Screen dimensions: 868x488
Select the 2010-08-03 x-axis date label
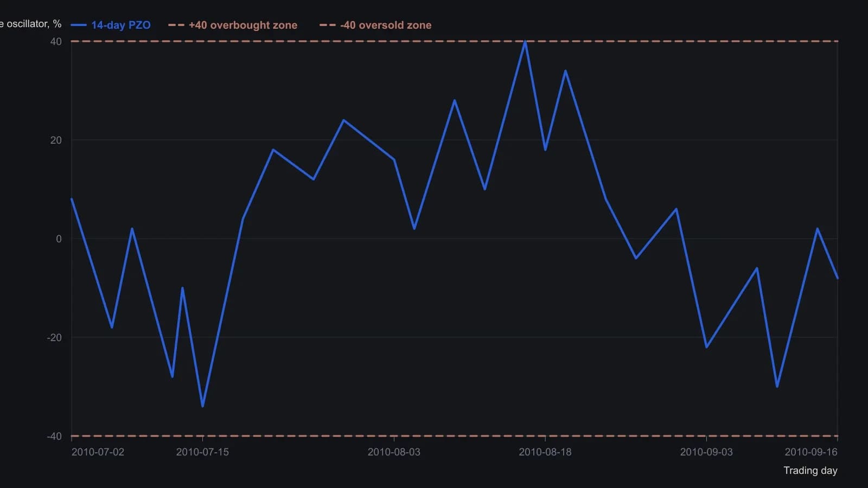394,452
